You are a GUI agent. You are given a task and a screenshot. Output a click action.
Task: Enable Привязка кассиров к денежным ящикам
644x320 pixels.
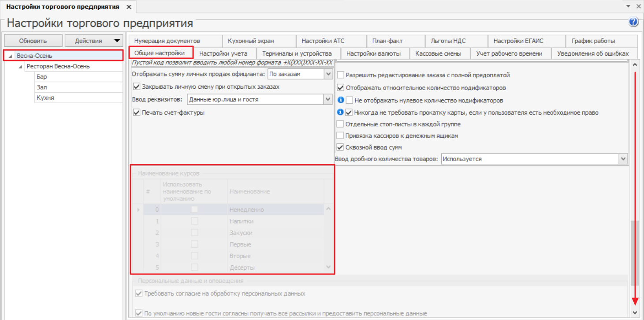[340, 136]
